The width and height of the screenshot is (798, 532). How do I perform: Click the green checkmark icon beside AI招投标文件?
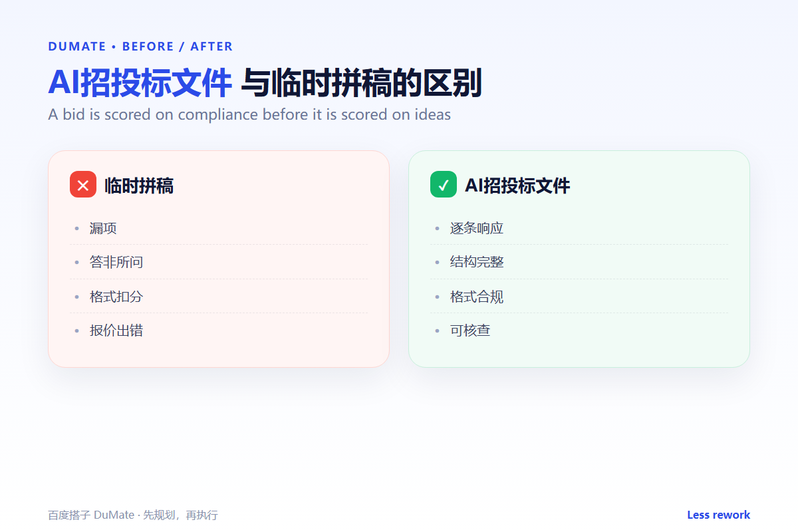pos(444,184)
